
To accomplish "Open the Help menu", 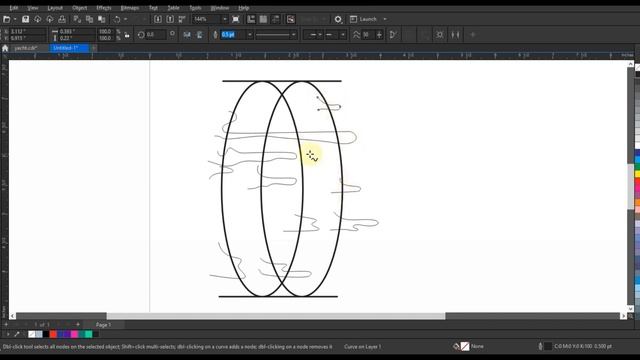I will click(244, 8).
